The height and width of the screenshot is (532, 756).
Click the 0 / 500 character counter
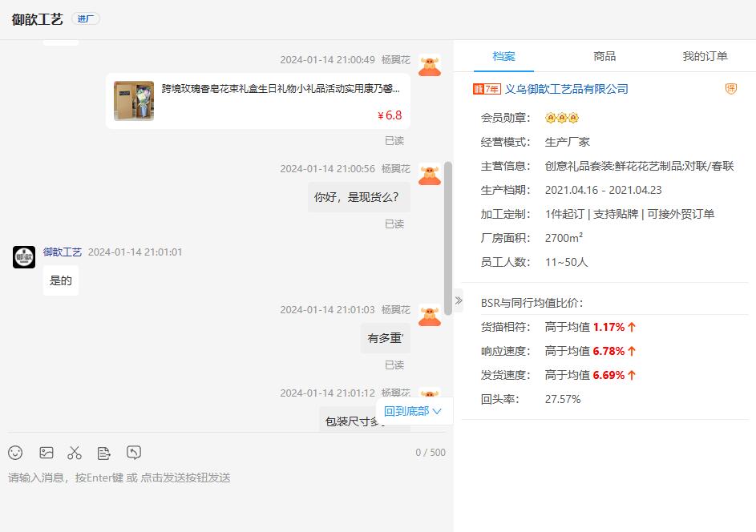coord(431,453)
